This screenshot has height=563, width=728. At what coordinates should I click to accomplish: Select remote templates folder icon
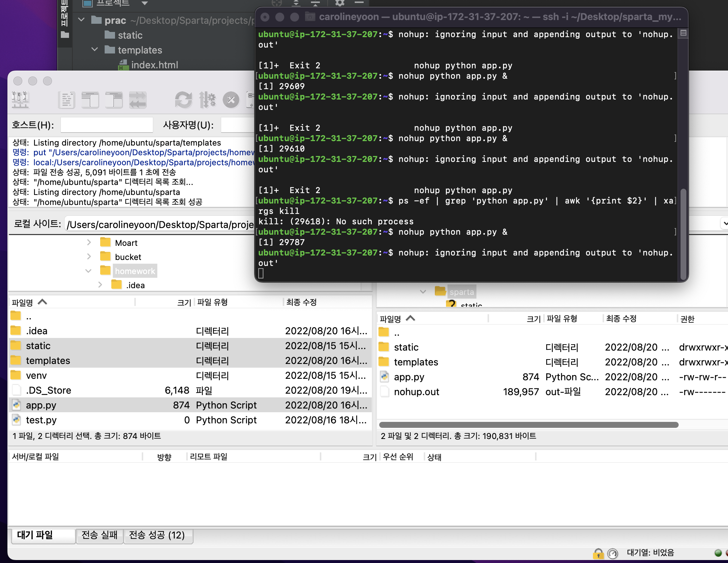384,362
